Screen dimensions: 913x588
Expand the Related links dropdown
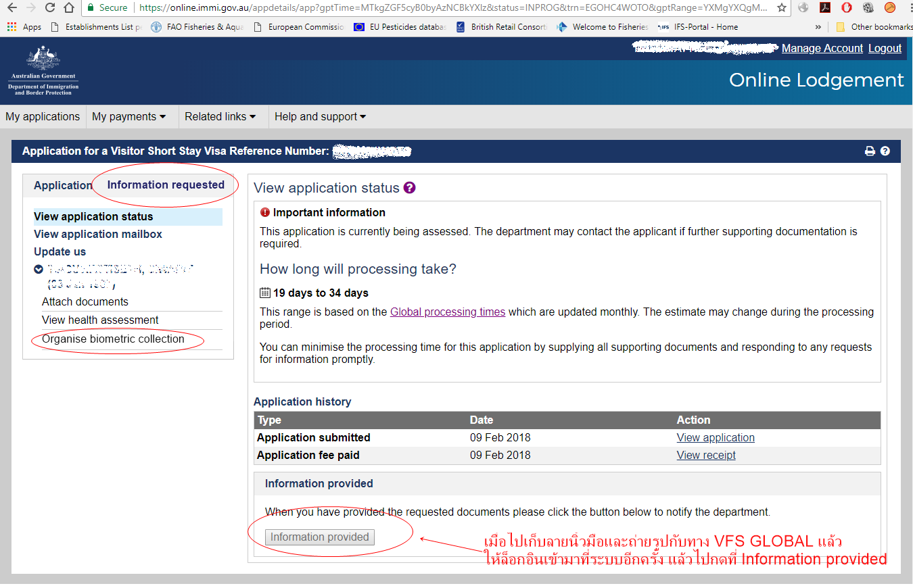click(220, 117)
